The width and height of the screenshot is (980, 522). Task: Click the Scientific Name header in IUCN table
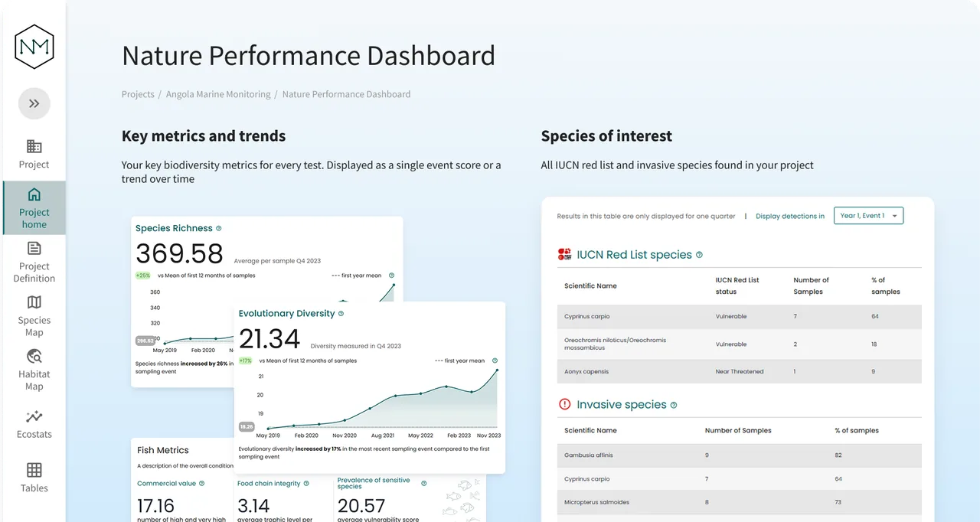point(590,285)
